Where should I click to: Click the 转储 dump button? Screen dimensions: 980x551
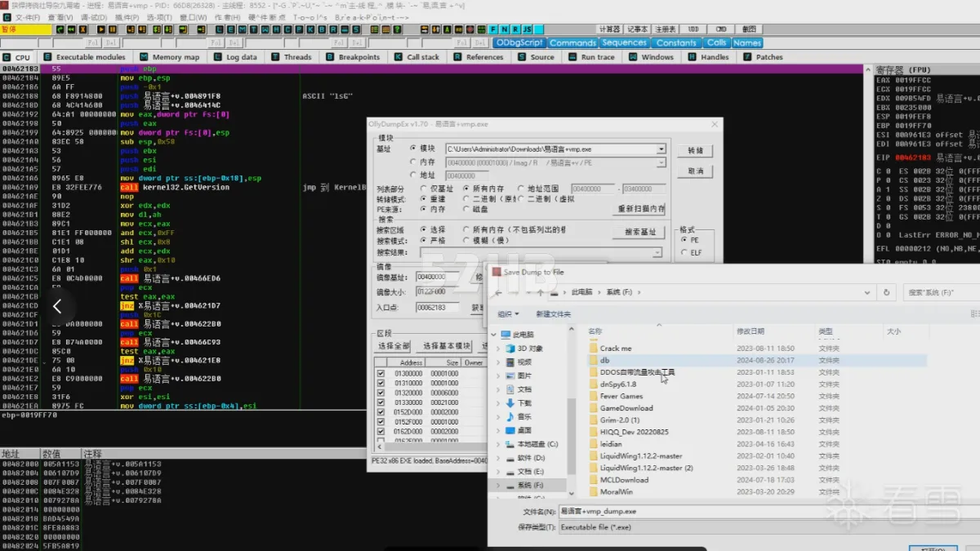(x=695, y=151)
